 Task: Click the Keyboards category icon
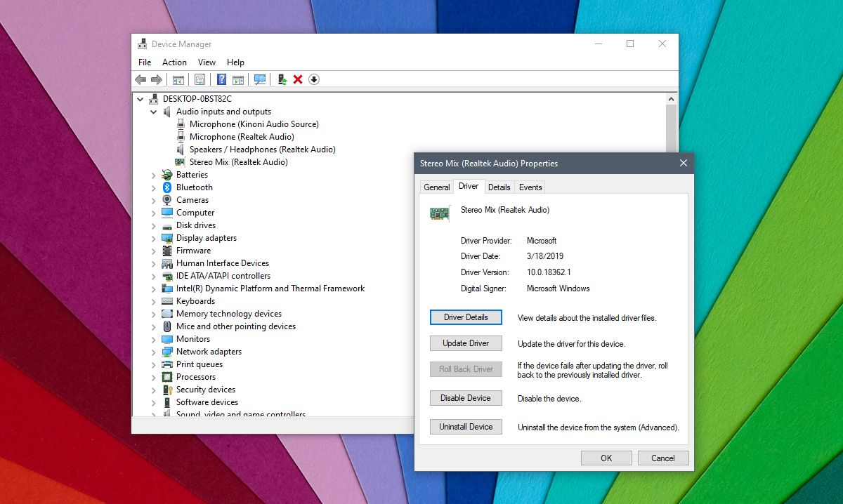pos(167,301)
